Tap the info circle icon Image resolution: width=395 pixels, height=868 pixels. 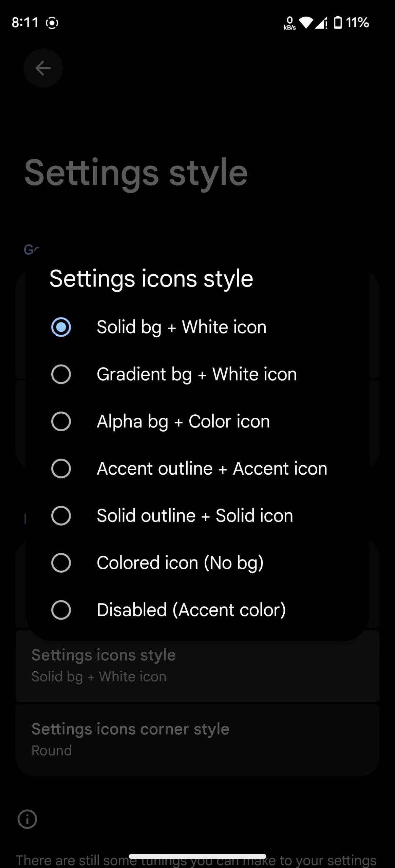[x=27, y=819]
